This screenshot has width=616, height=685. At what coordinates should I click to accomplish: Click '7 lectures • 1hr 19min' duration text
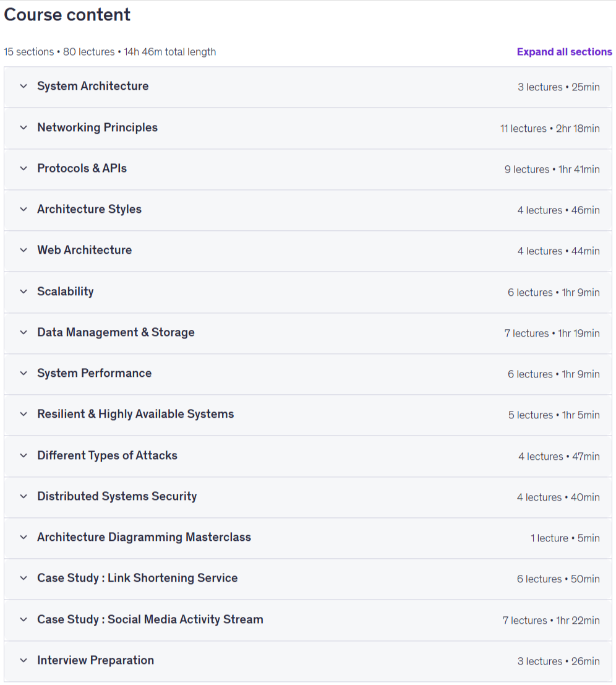click(x=552, y=334)
